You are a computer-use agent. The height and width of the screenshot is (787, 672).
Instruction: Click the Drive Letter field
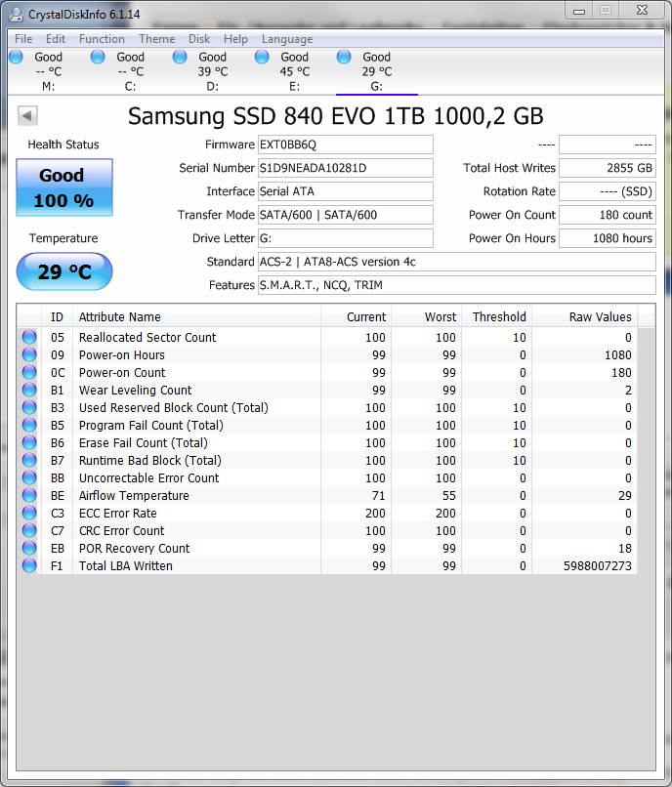pyautogui.click(x=346, y=238)
